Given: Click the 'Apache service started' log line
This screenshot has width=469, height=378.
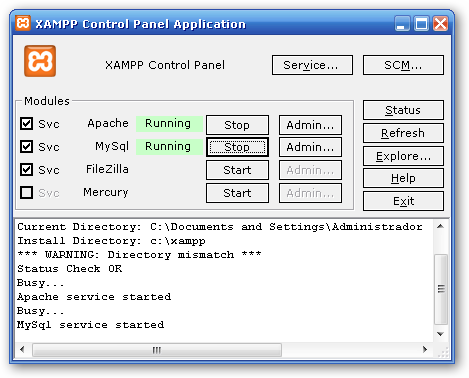Looking at the screenshot, I should (x=94, y=297).
